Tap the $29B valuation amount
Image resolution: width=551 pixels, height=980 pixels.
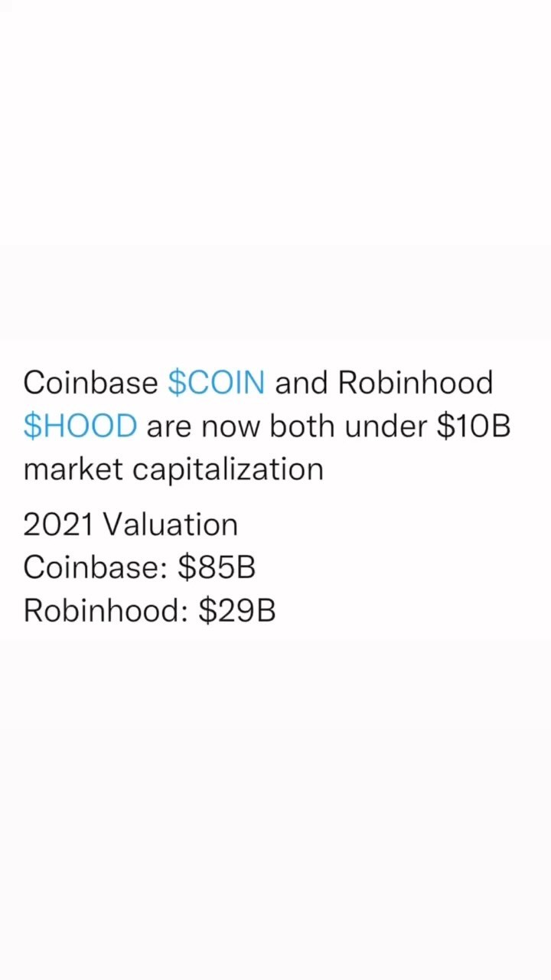pos(237,611)
